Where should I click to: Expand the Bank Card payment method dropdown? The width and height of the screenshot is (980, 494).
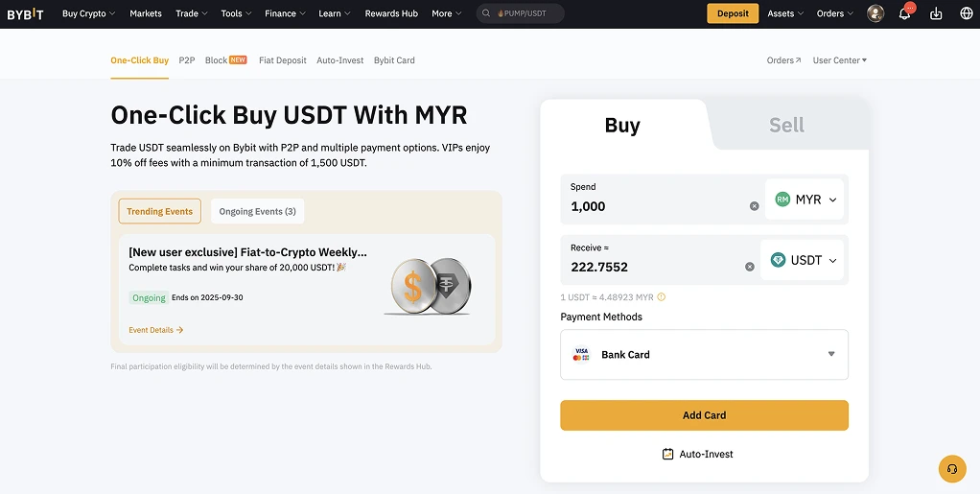click(x=705, y=355)
